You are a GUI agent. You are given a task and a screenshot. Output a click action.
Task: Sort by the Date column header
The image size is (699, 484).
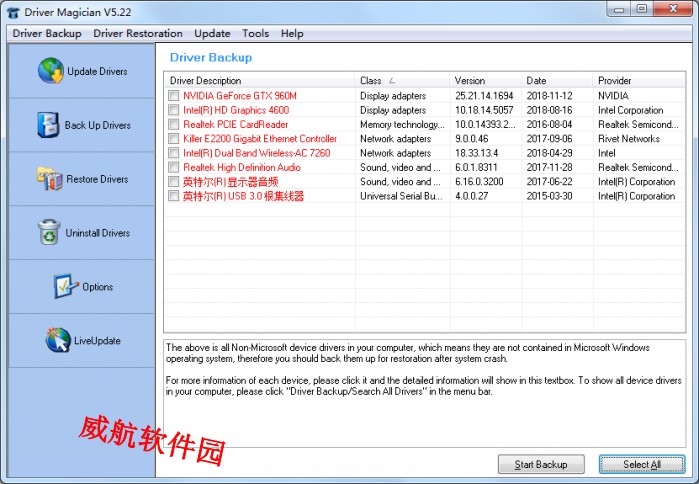[557, 81]
